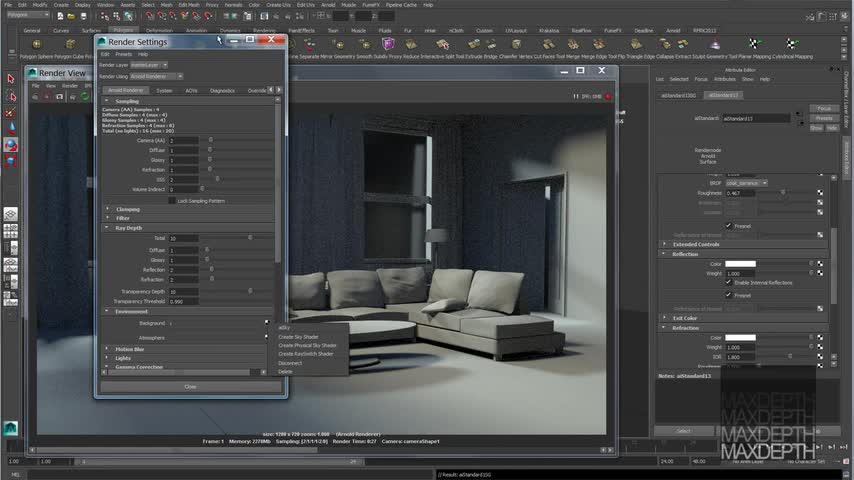Expand the Clamping section
This screenshot has height=480, width=854.
128,209
